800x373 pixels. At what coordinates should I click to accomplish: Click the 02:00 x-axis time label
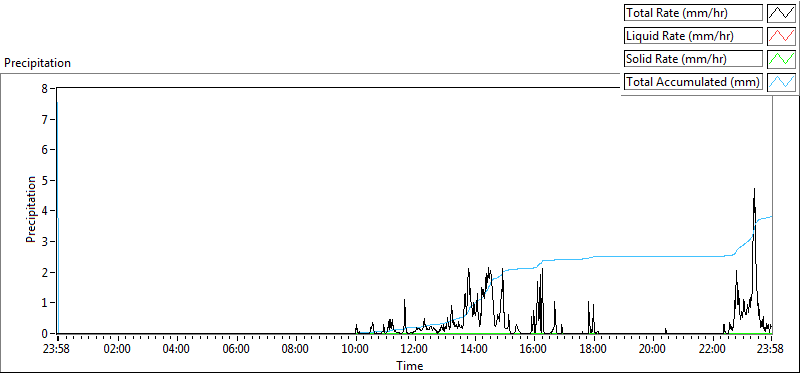pyautogui.click(x=117, y=350)
